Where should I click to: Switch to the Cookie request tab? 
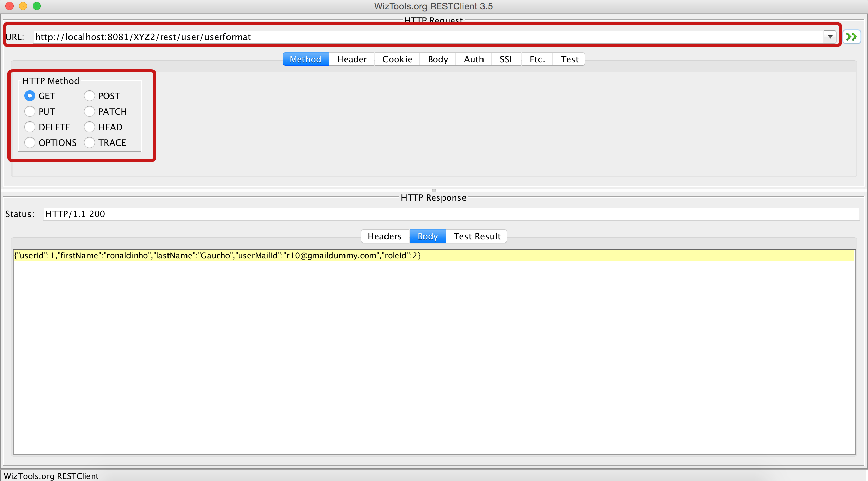pyautogui.click(x=397, y=59)
